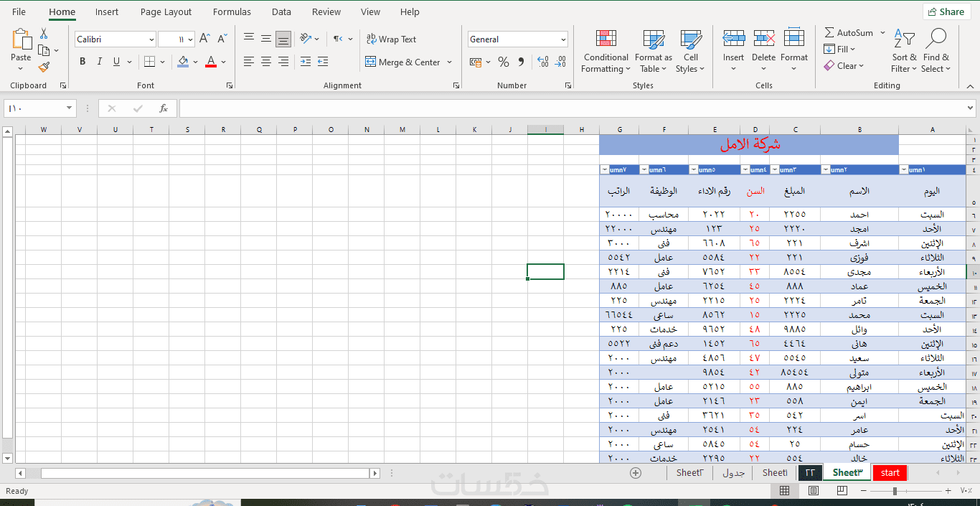Image resolution: width=980 pixels, height=506 pixels.
Task: Open filter dropdown for column A header
Action: (903, 170)
